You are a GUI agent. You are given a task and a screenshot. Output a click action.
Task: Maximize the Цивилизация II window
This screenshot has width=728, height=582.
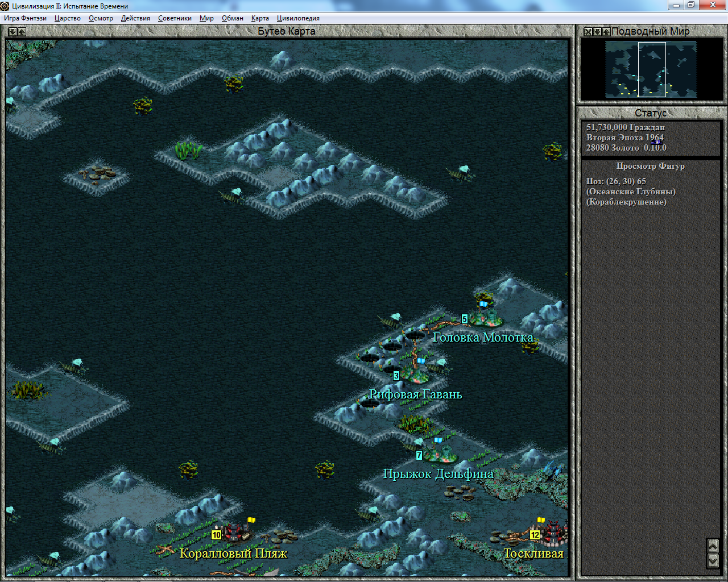(x=691, y=5)
